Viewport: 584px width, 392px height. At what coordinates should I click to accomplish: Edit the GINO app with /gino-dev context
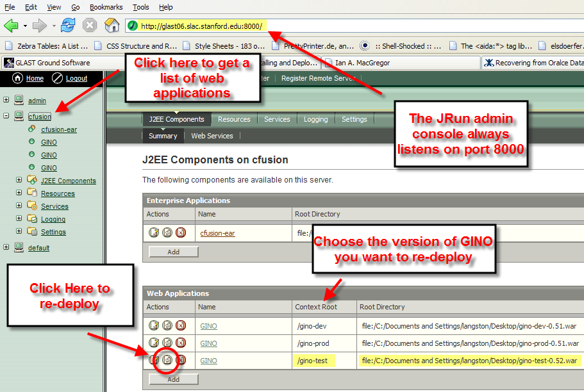(154, 325)
